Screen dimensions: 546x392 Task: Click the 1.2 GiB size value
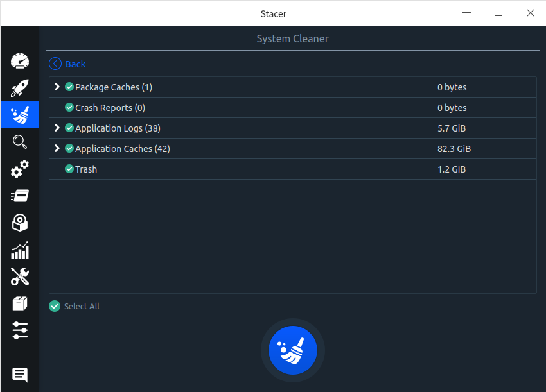pos(452,169)
